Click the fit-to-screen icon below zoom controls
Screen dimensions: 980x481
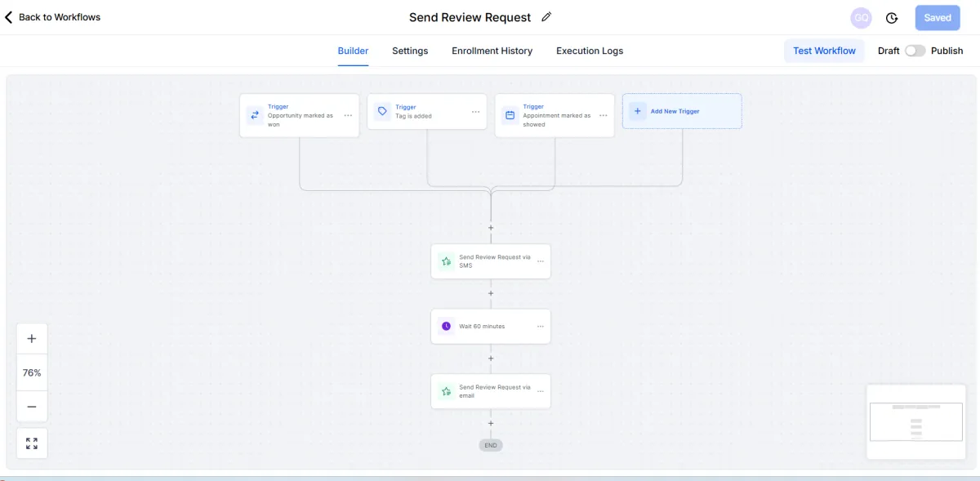click(32, 443)
